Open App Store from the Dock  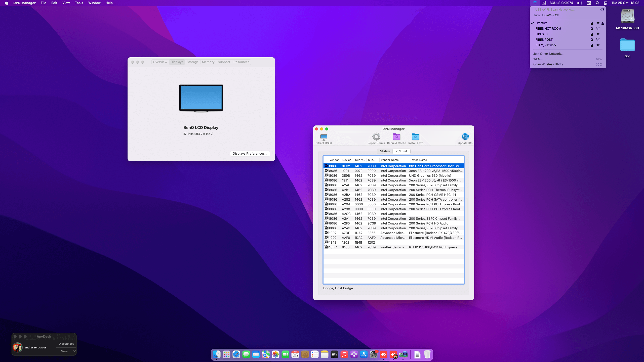[364, 354]
